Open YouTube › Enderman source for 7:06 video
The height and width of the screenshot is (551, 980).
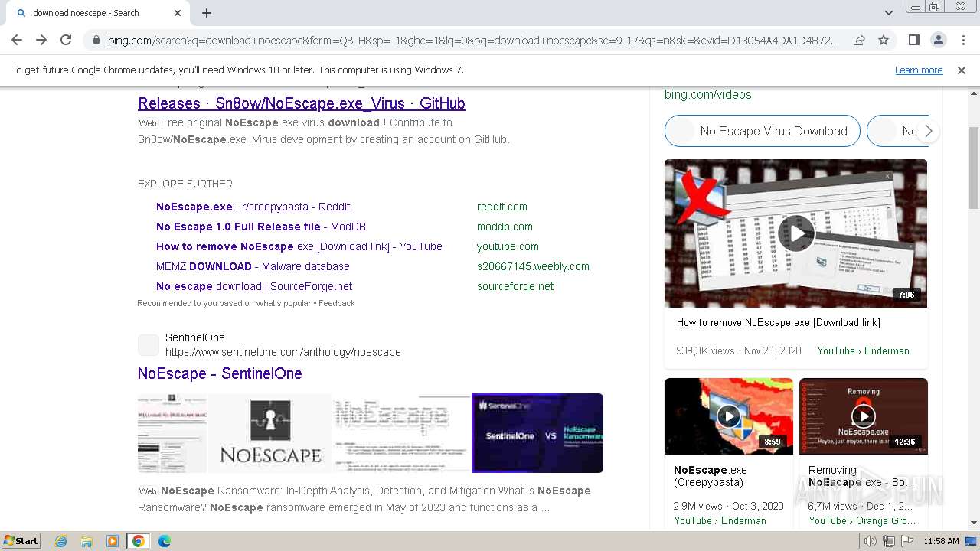pyautogui.click(x=864, y=350)
